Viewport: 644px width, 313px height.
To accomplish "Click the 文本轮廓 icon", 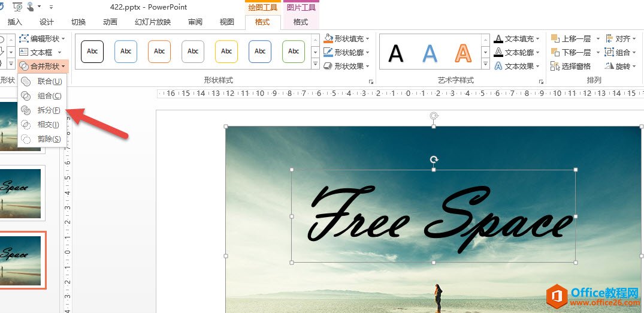I will click(x=498, y=52).
